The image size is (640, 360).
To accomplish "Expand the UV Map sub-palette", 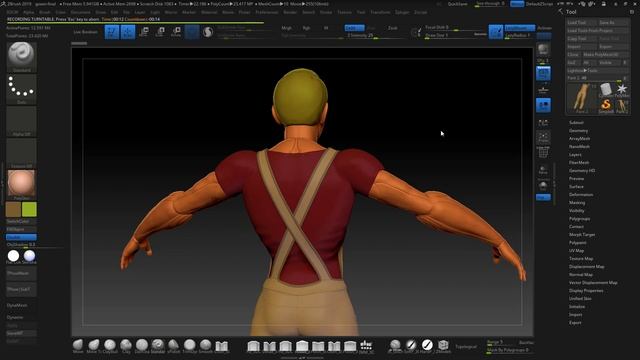I will (576, 251).
